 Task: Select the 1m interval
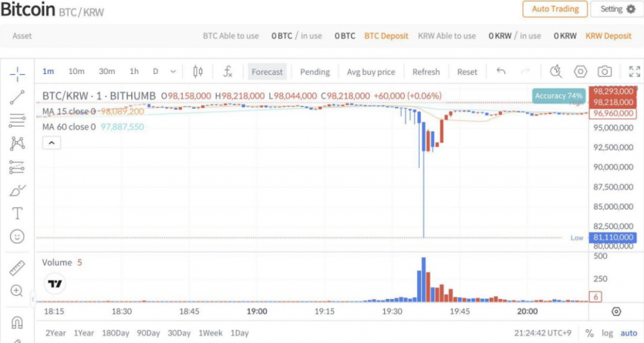(48, 72)
